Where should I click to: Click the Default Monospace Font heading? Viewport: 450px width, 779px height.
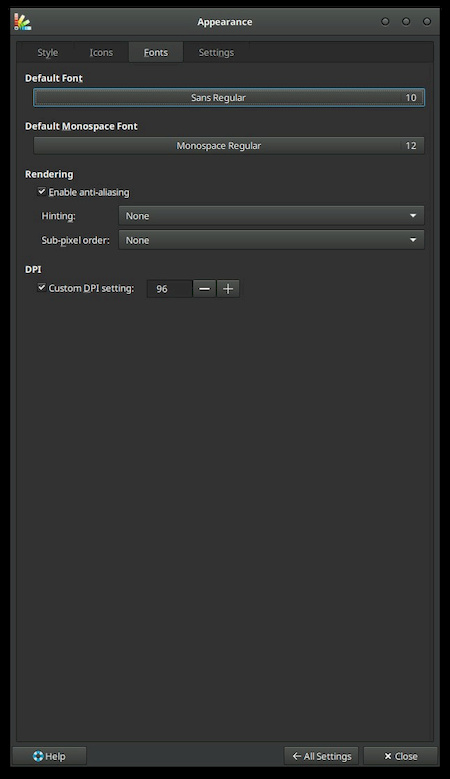[x=81, y=126]
